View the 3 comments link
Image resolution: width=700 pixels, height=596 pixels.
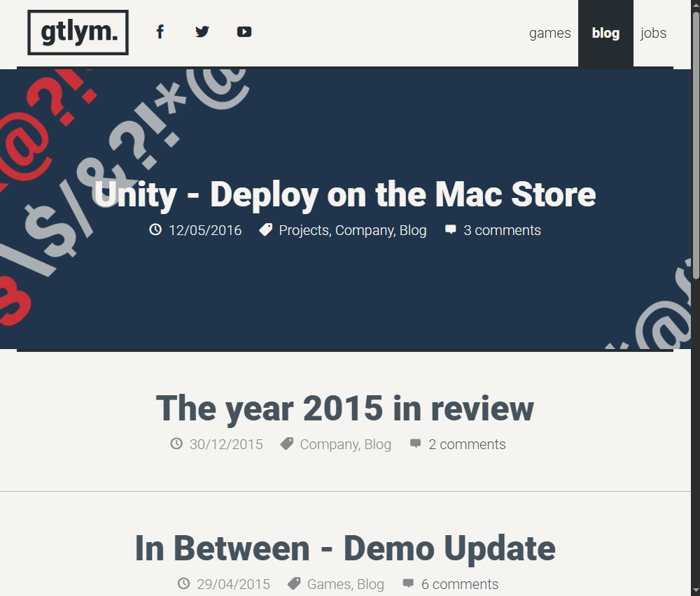point(502,230)
